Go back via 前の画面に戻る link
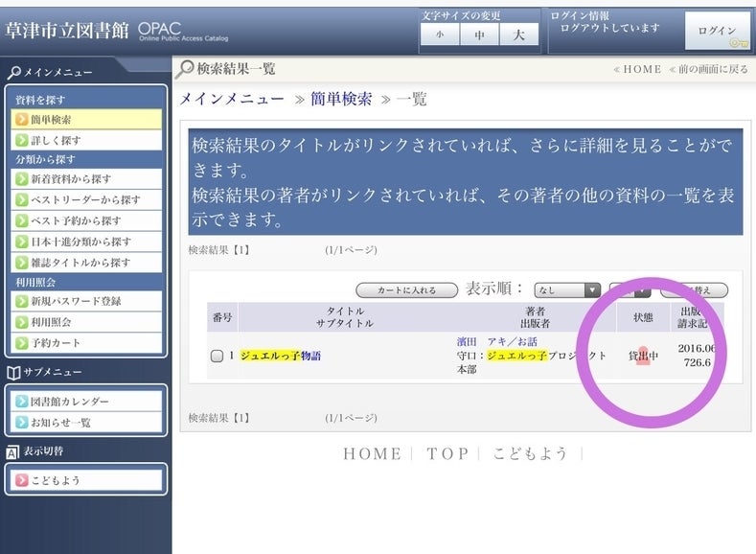Image resolution: width=756 pixels, height=554 pixels. pyautogui.click(x=708, y=69)
